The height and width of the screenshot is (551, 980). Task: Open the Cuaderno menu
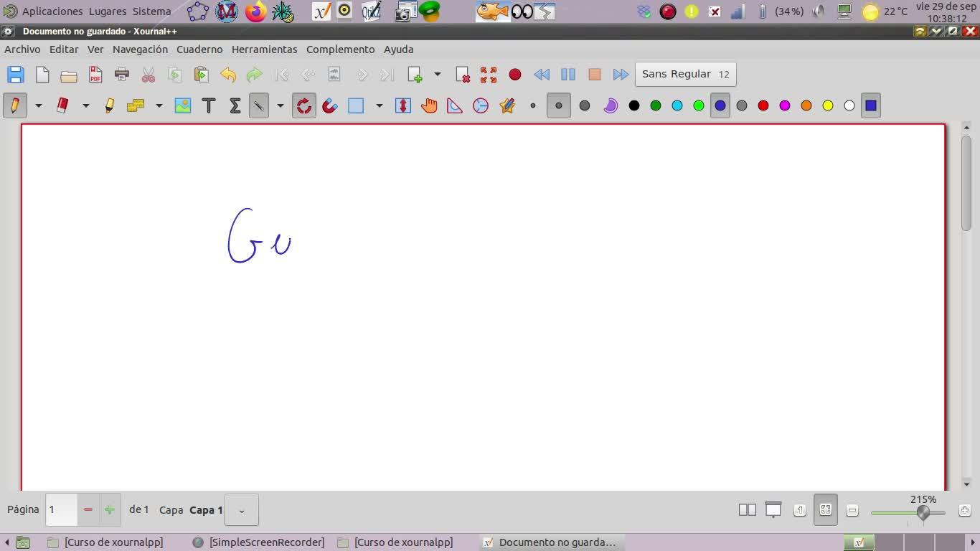click(x=199, y=50)
